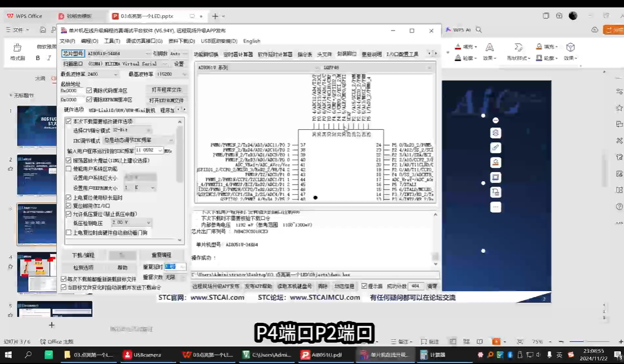This screenshot has width=624, height=364.
Task: Click the WPS format painter 格式刷 icon
Action: [x=17, y=48]
